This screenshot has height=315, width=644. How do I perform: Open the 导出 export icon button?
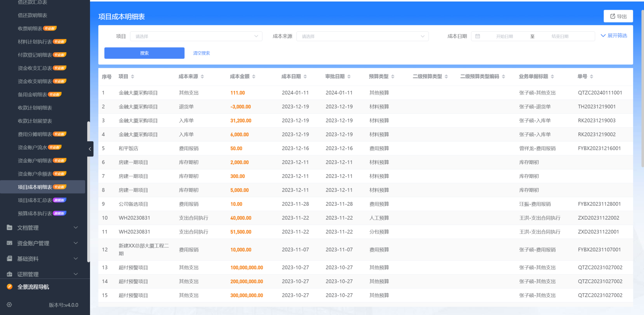612,16
